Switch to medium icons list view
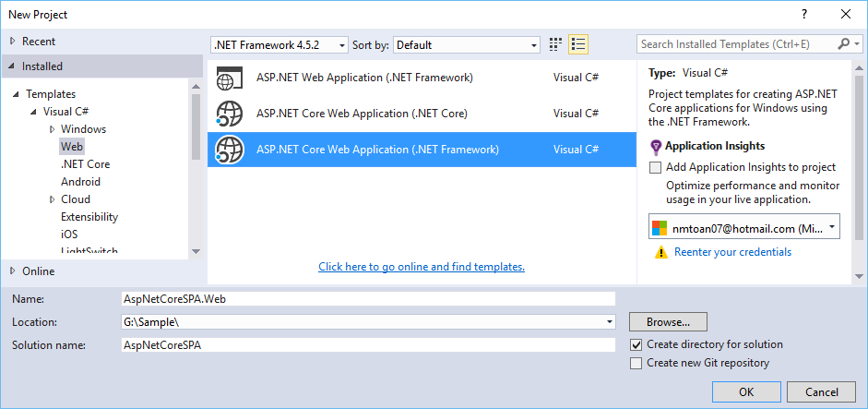The height and width of the screenshot is (409, 868). click(x=578, y=45)
